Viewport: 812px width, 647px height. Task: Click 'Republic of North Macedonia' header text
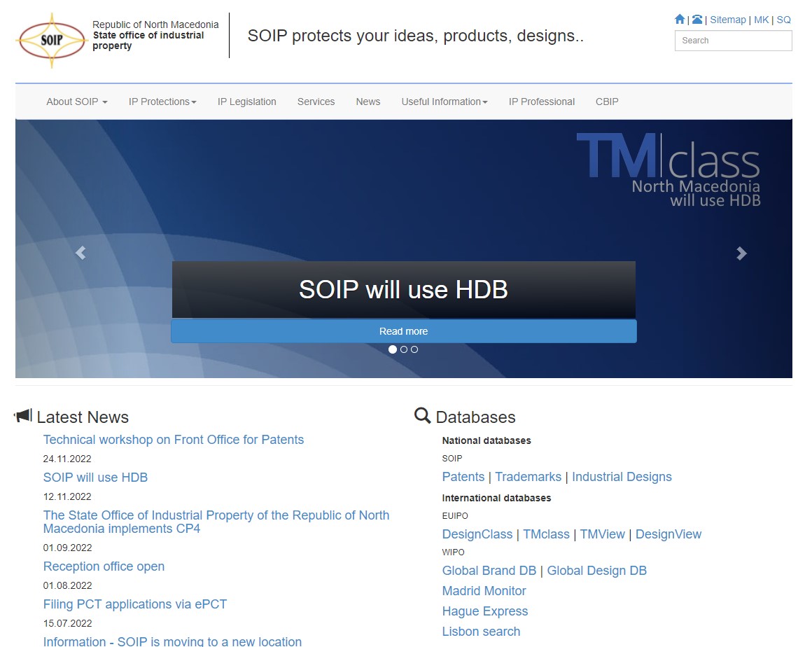pyautogui.click(x=155, y=25)
